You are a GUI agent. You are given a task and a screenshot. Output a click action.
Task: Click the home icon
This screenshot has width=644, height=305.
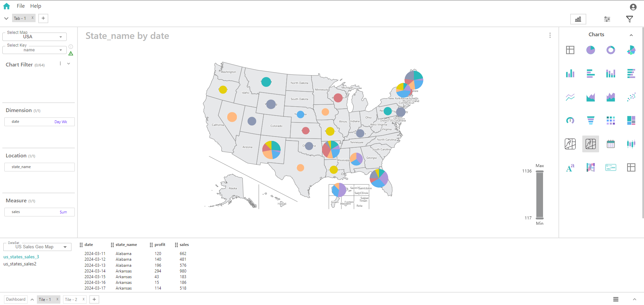click(x=7, y=6)
